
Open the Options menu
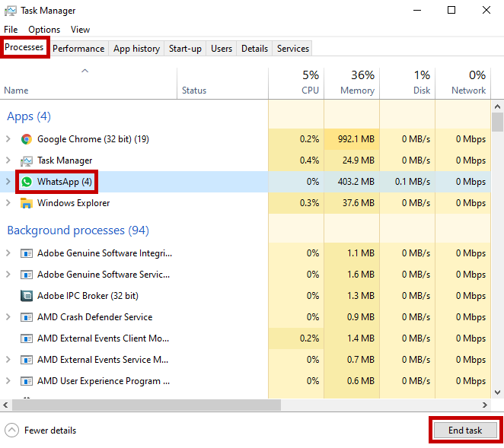[x=44, y=30]
